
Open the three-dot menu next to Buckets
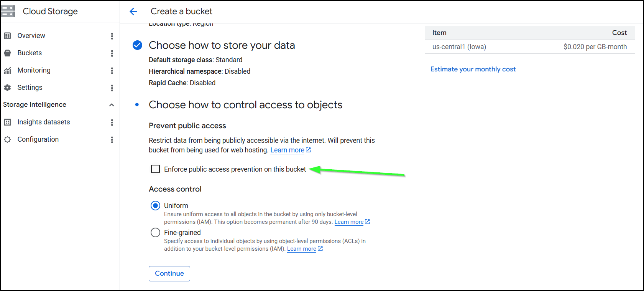pos(112,53)
